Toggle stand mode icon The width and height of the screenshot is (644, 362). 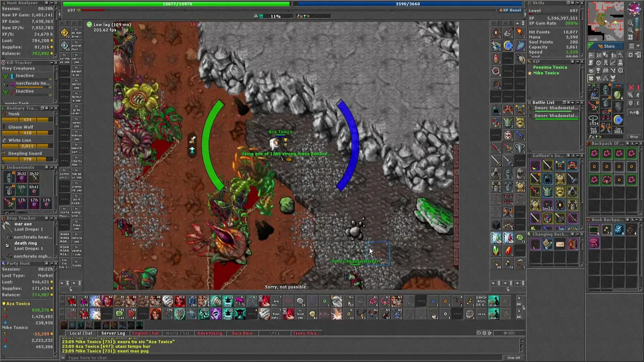[x=638, y=87]
